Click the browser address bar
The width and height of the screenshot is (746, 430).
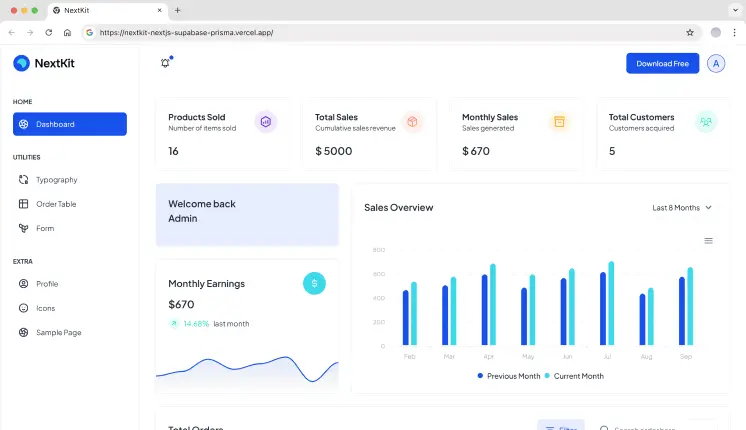point(380,32)
